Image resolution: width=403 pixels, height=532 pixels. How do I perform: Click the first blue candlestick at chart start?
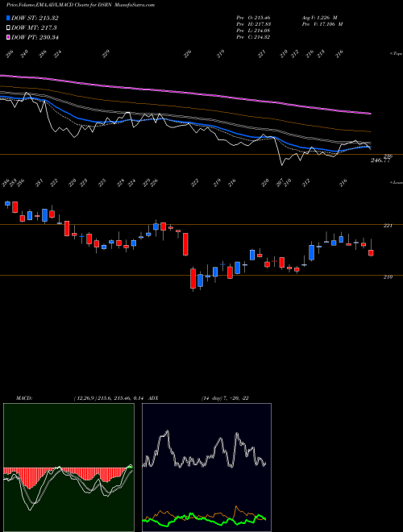[7, 204]
